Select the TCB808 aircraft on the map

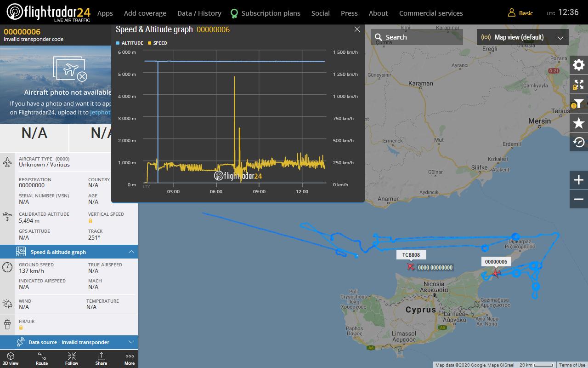click(410, 266)
